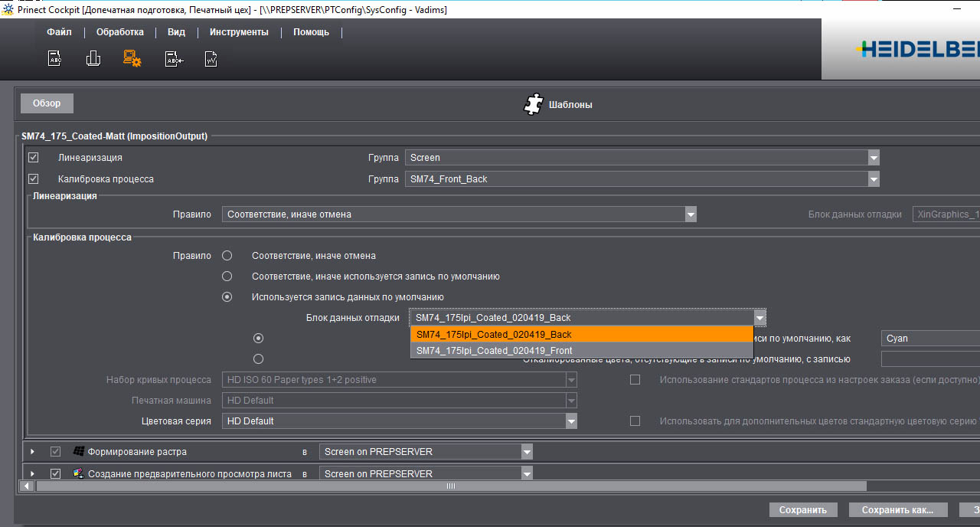
Task: Click the press machine toolbar icon
Action: tap(93, 59)
